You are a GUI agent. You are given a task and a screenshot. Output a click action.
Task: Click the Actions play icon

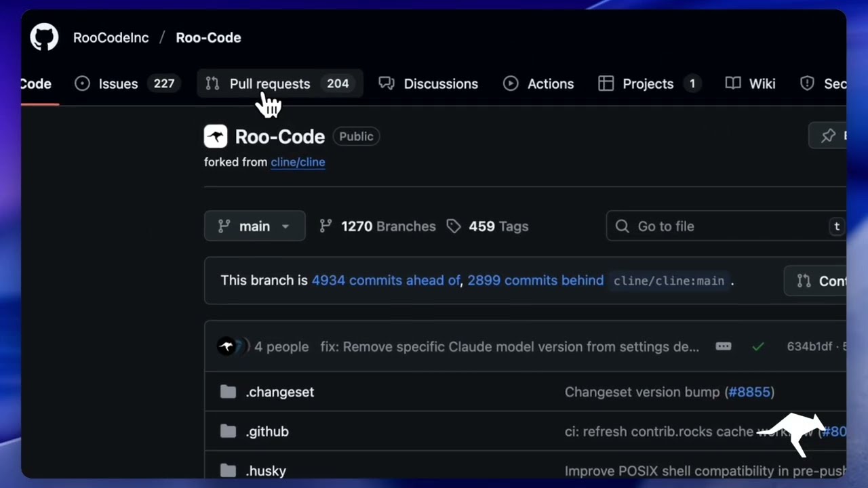pos(511,83)
